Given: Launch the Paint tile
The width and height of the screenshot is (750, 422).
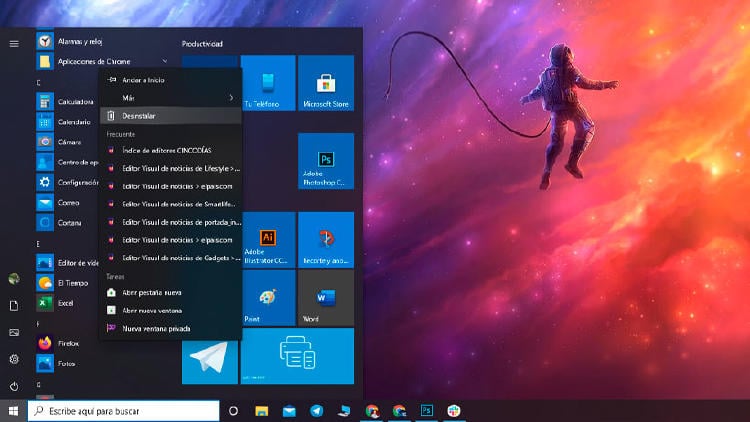Looking at the screenshot, I should [268, 298].
